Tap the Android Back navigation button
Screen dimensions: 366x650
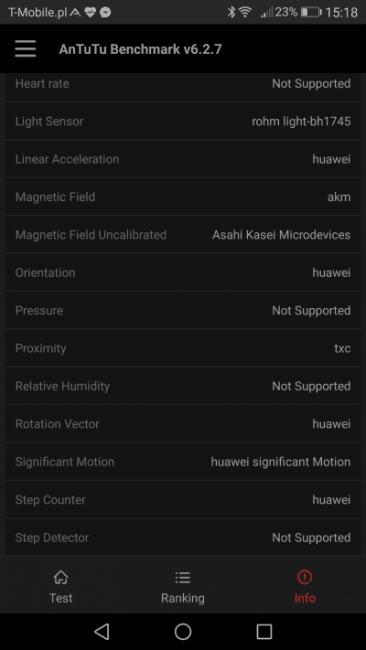102,631
